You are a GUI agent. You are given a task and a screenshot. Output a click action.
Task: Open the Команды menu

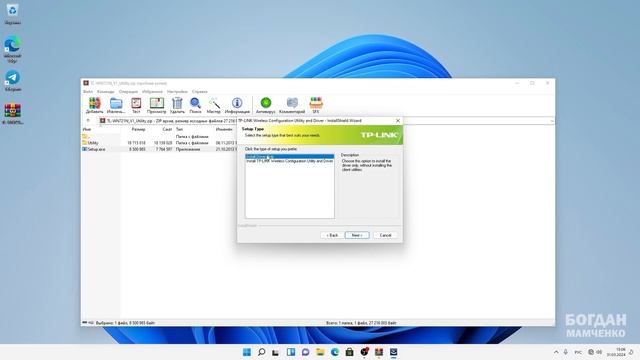(105, 91)
